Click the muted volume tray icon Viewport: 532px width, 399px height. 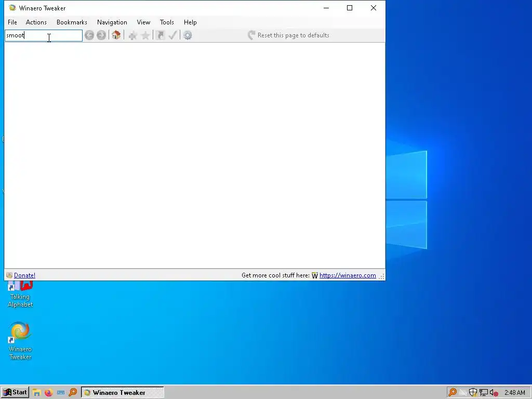click(x=494, y=393)
